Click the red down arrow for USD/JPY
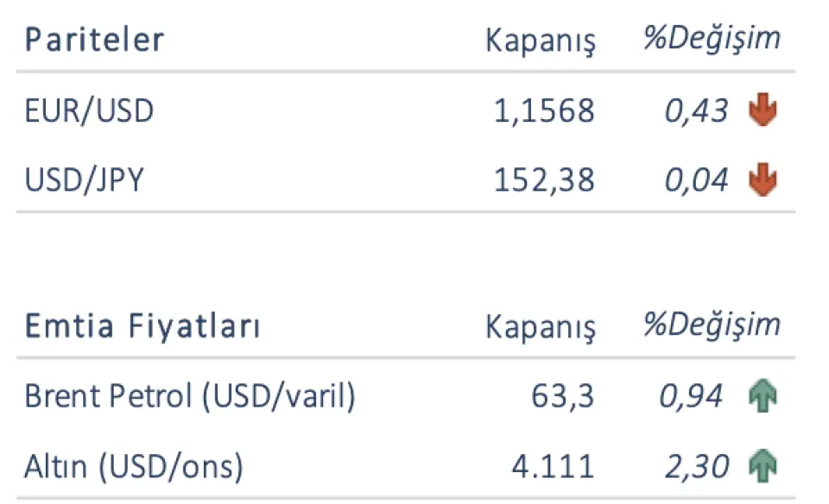This screenshot has height=504, width=829. point(763,180)
